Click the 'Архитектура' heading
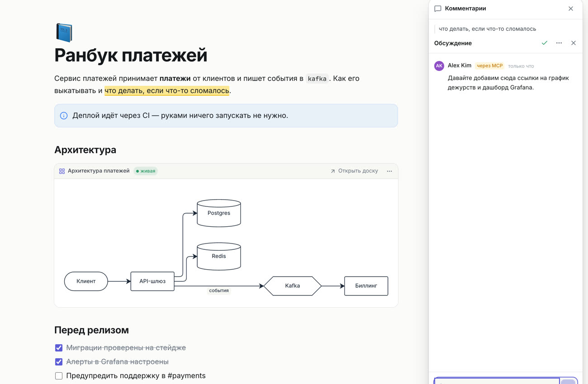 [85, 150]
